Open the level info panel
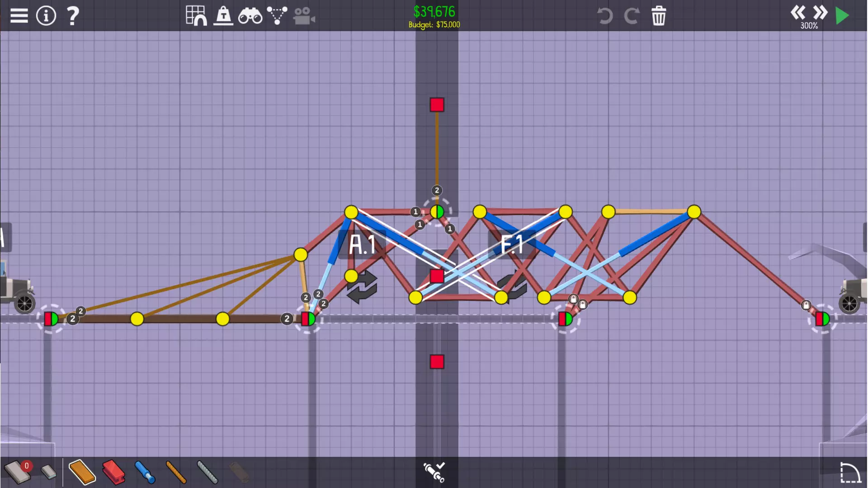This screenshot has height=488, width=868. tap(46, 16)
